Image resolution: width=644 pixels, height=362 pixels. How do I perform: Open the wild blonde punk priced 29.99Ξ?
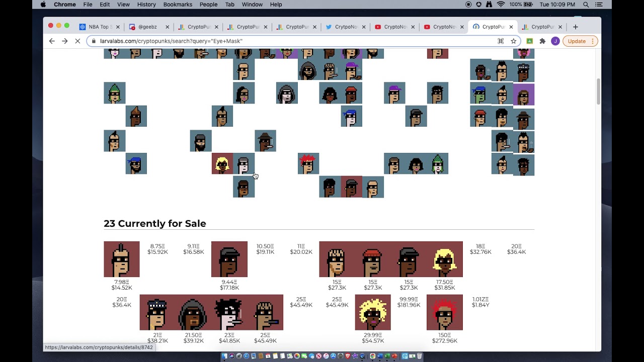pyautogui.click(x=373, y=313)
